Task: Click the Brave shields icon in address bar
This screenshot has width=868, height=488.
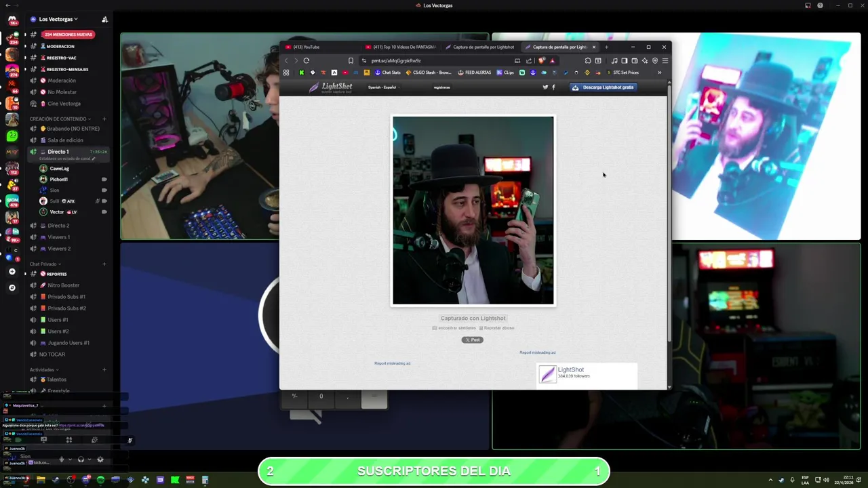Action: pos(541,60)
